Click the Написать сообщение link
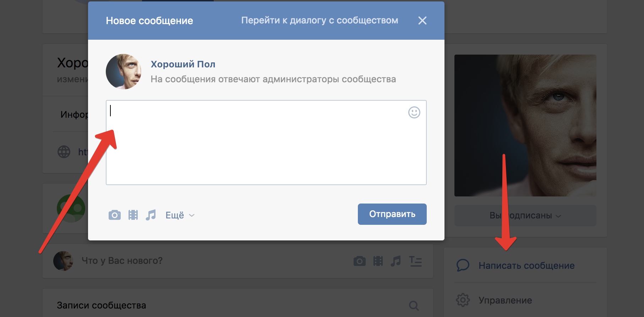The width and height of the screenshot is (644, 317). 526,266
